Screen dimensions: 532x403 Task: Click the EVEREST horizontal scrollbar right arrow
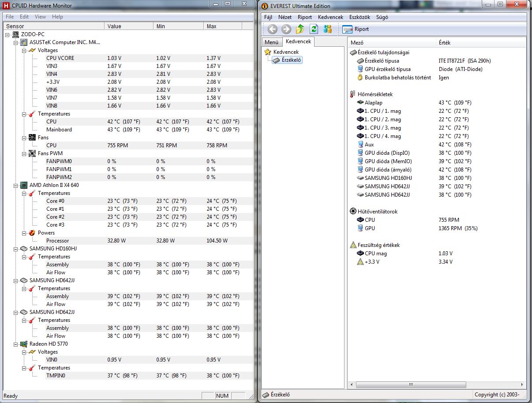[523, 384]
